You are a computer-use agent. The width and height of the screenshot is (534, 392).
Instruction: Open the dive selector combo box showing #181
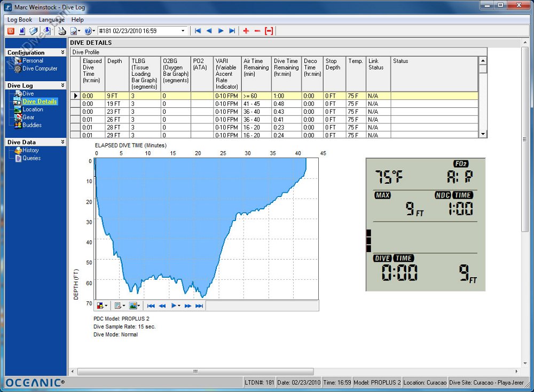click(x=143, y=31)
